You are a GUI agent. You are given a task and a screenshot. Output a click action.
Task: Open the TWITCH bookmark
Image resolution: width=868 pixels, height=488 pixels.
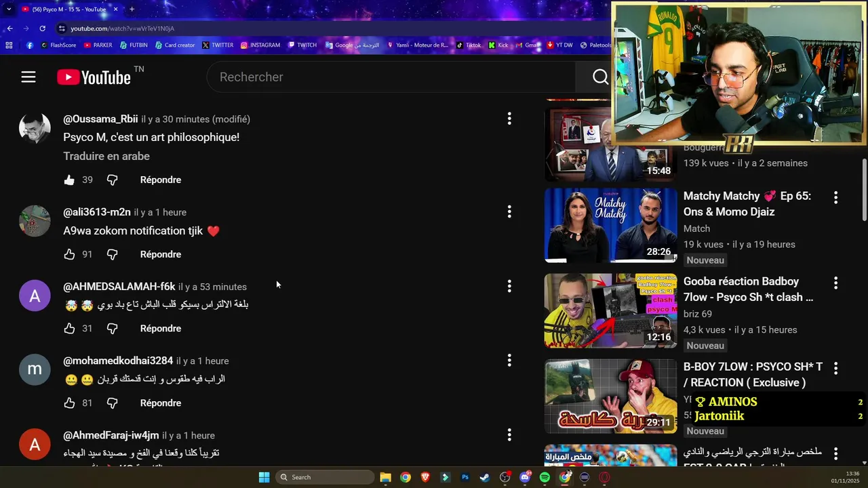pos(302,45)
